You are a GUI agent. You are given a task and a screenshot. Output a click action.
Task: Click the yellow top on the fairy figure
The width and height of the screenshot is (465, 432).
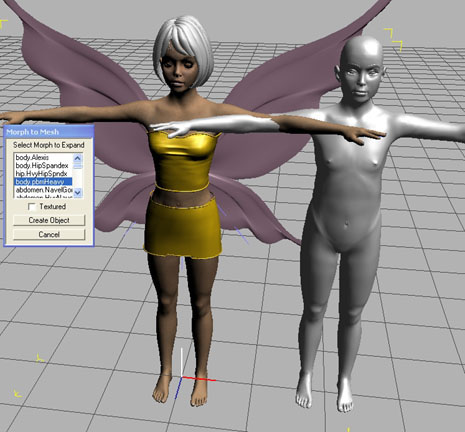[183, 161]
